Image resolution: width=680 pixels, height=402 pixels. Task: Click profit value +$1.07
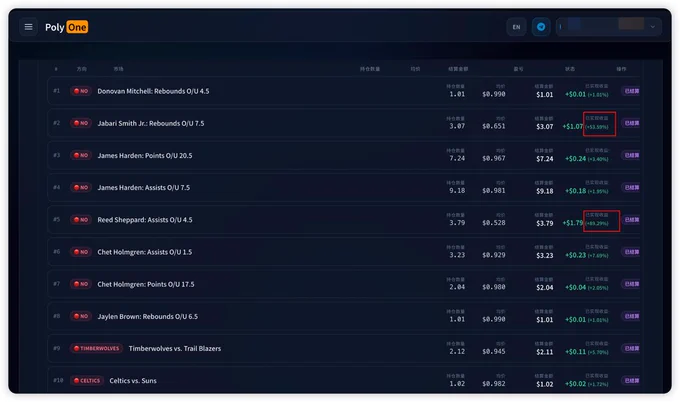(x=572, y=126)
